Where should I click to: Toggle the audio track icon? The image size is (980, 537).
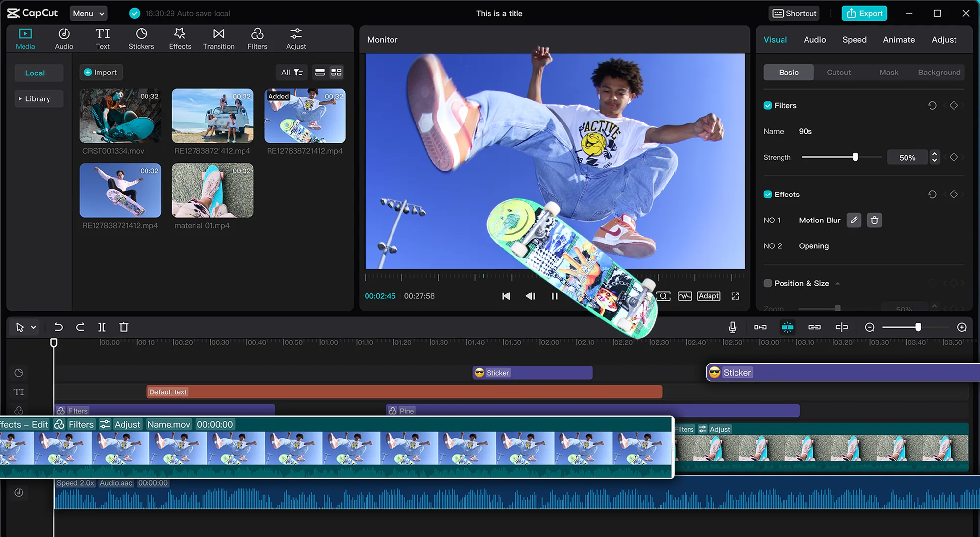19,492
